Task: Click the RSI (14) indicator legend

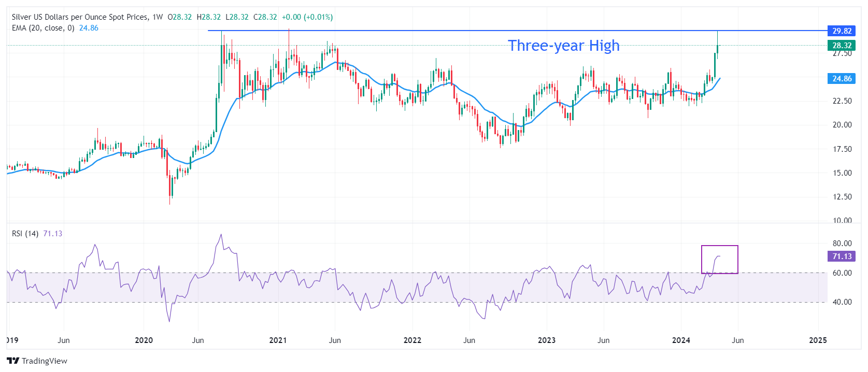Action: (25, 234)
